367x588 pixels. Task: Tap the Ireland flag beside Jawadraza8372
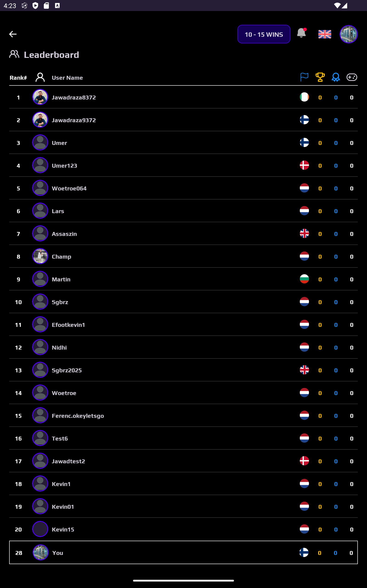point(304,97)
